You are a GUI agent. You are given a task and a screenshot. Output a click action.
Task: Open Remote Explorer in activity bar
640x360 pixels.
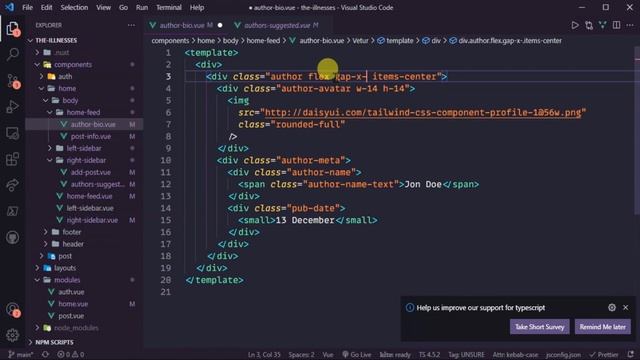pyautogui.click(x=13, y=133)
